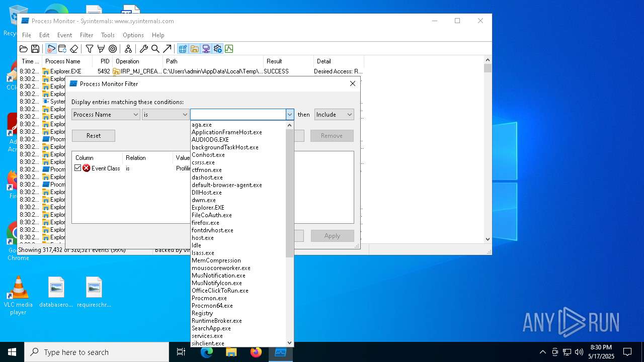644x362 pixels.
Task: Click the Remove button
Action: click(332, 136)
